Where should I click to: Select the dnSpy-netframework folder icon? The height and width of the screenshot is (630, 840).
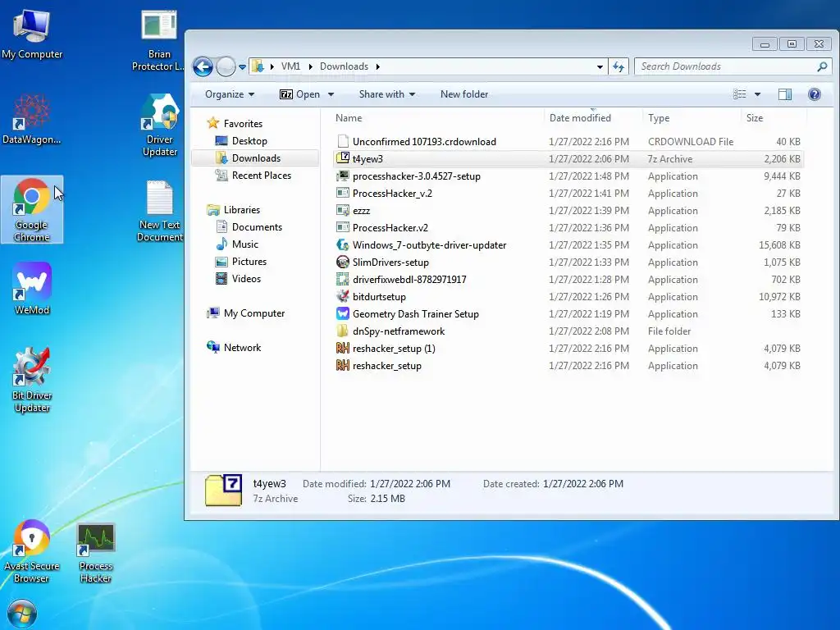[343, 331]
